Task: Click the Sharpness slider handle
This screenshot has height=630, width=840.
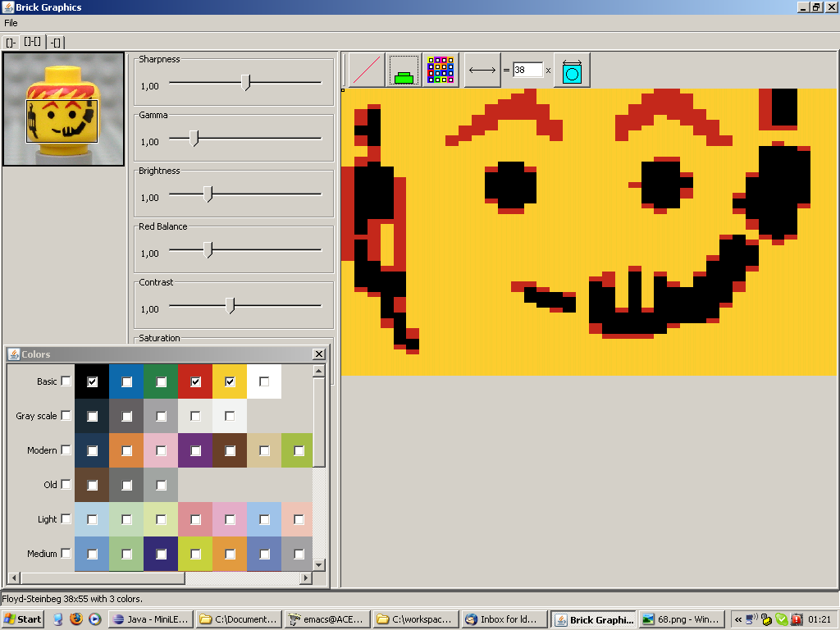Action: coord(245,82)
